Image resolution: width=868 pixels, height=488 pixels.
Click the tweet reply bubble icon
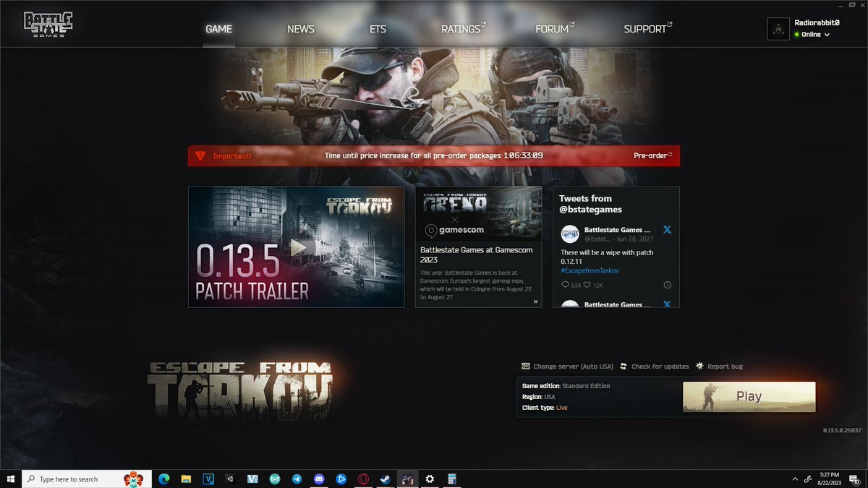pos(565,285)
